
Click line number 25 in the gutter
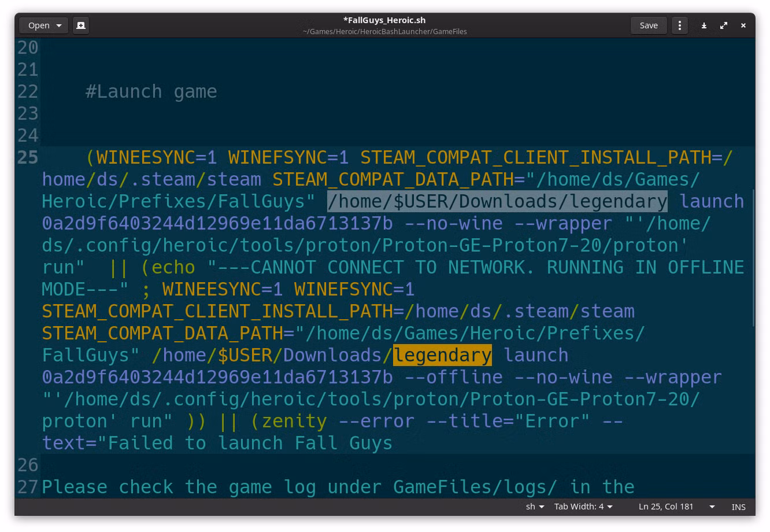coord(28,157)
